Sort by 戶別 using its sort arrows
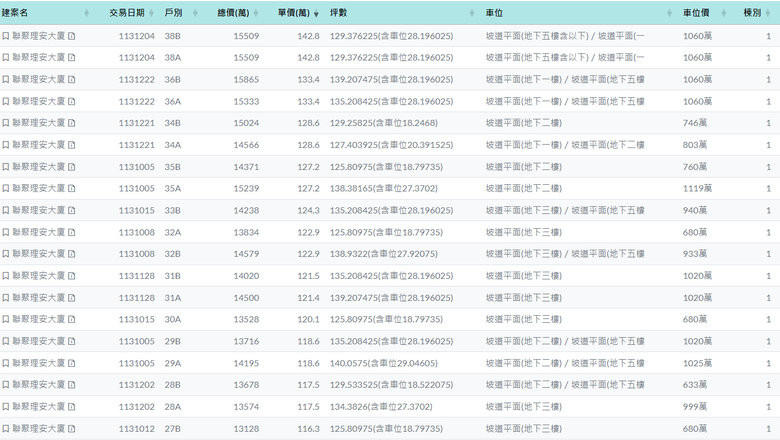Screen dimensions: 780x440 point(195,13)
